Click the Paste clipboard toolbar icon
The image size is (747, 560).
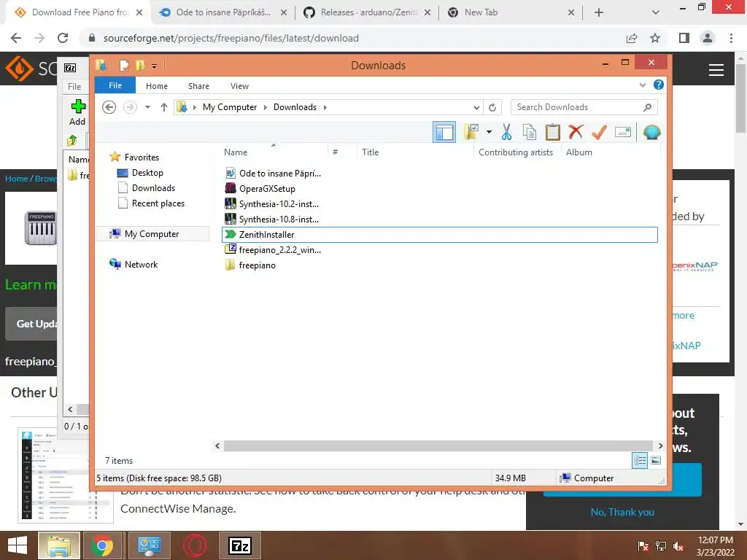click(553, 132)
